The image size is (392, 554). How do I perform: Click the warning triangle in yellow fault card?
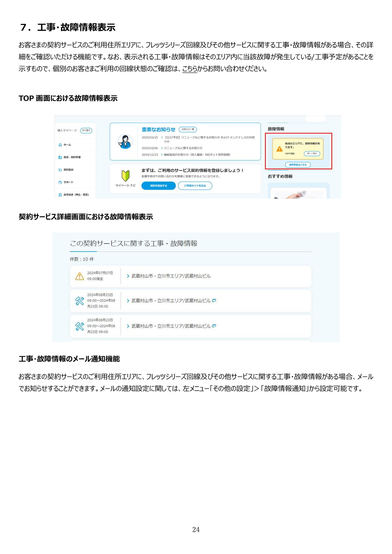point(279,149)
